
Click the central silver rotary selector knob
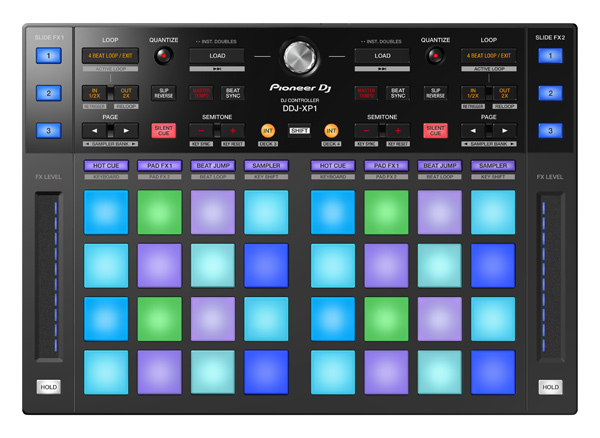pyautogui.click(x=300, y=57)
